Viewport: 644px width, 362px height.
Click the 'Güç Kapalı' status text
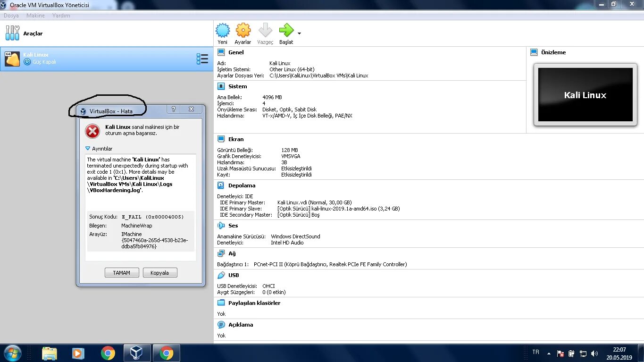pyautogui.click(x=44, y=62)
